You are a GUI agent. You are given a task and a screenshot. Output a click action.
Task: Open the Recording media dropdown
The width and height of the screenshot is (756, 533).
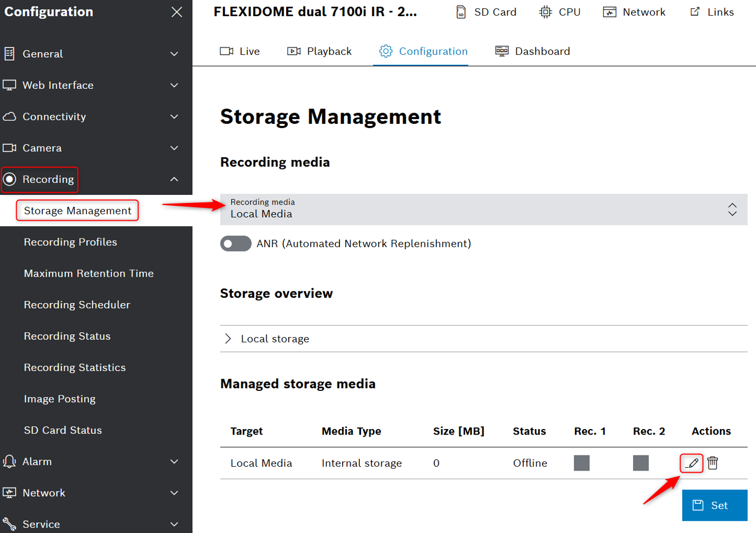point(483,209)
